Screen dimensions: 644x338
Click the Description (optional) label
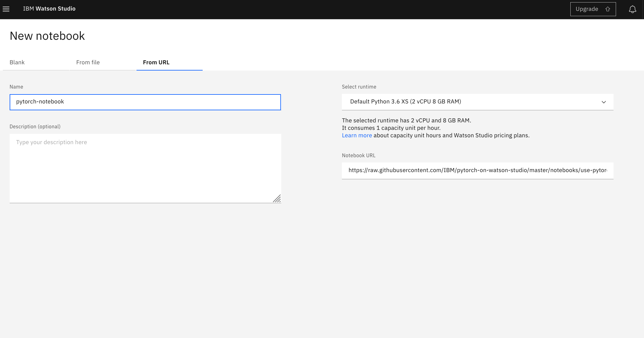(x=35, y=127)
